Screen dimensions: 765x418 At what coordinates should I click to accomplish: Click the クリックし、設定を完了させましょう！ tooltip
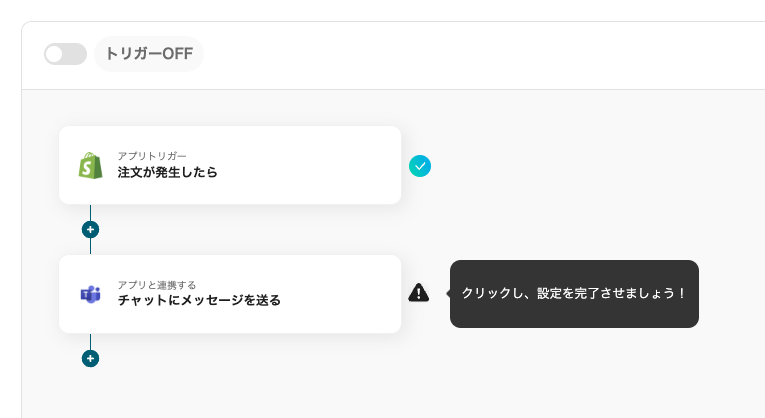click(x=574, y=294)
